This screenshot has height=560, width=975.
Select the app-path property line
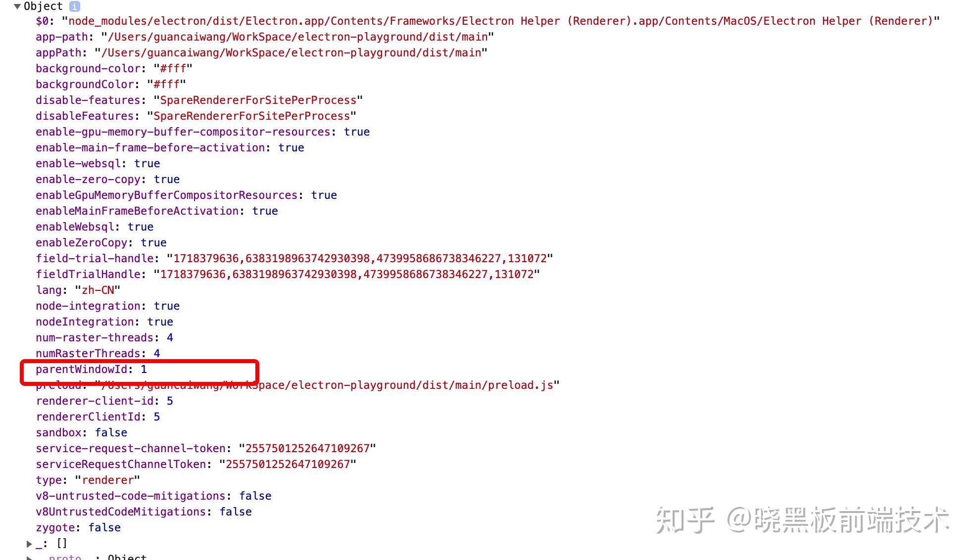pyautogui.click(x=265, y=37)
